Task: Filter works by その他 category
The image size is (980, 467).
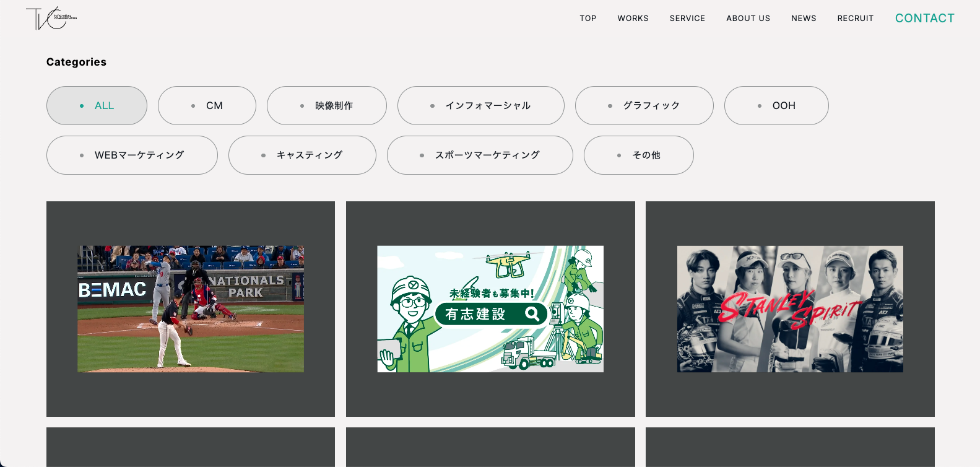Action: click(x=638, y=155)
